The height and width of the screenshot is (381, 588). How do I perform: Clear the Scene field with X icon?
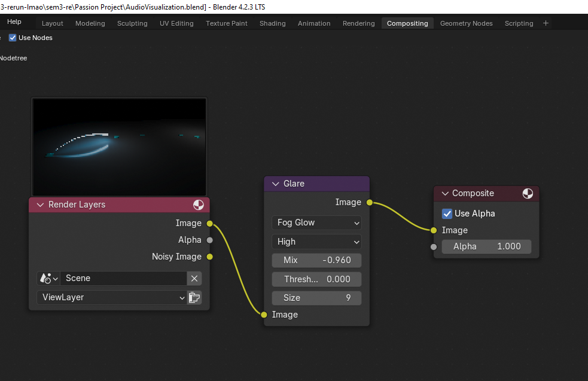click(194, 278)
